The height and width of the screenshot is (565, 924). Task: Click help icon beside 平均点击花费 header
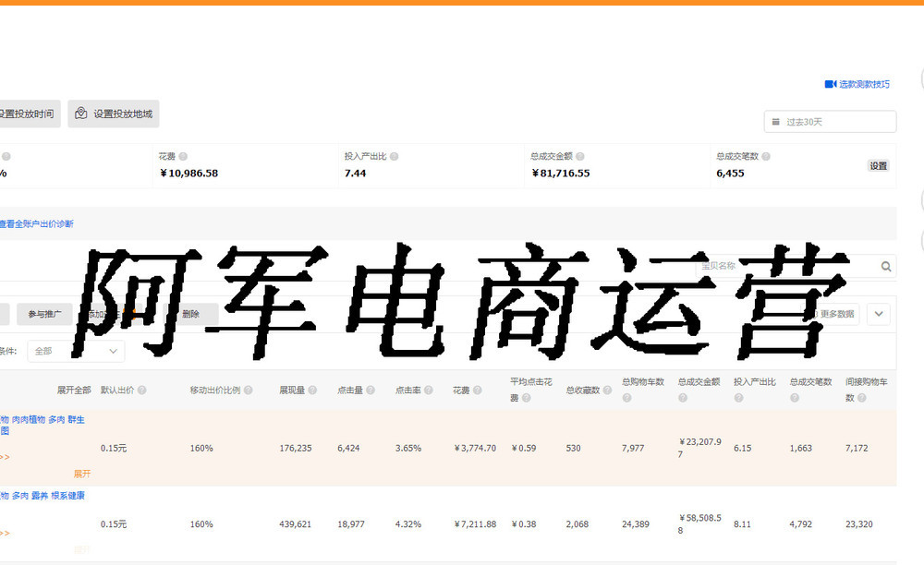click(527, 398)
